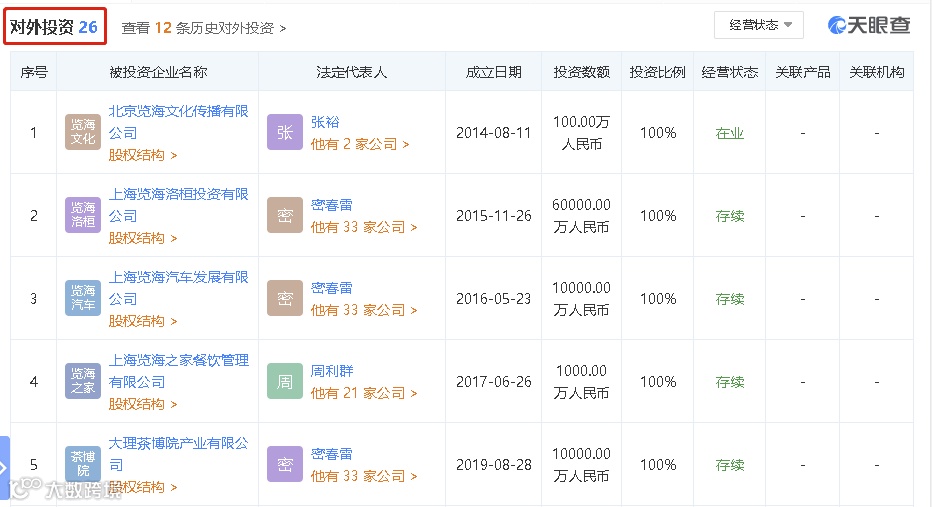Click the 序号 column header

(34, 72)
